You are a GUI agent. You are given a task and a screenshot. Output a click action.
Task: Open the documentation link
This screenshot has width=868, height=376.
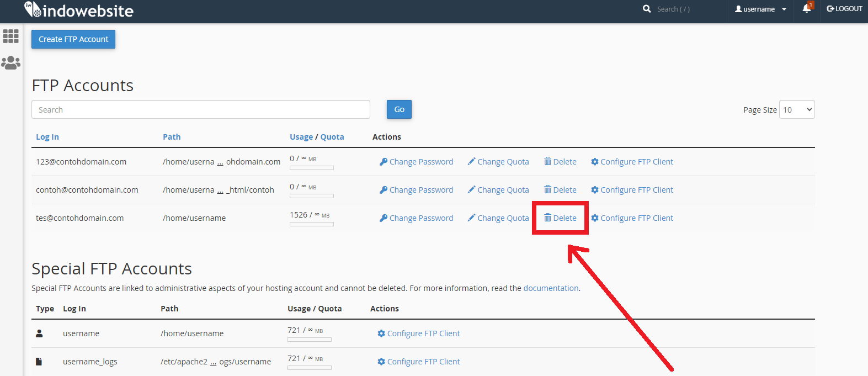(551, 288)
